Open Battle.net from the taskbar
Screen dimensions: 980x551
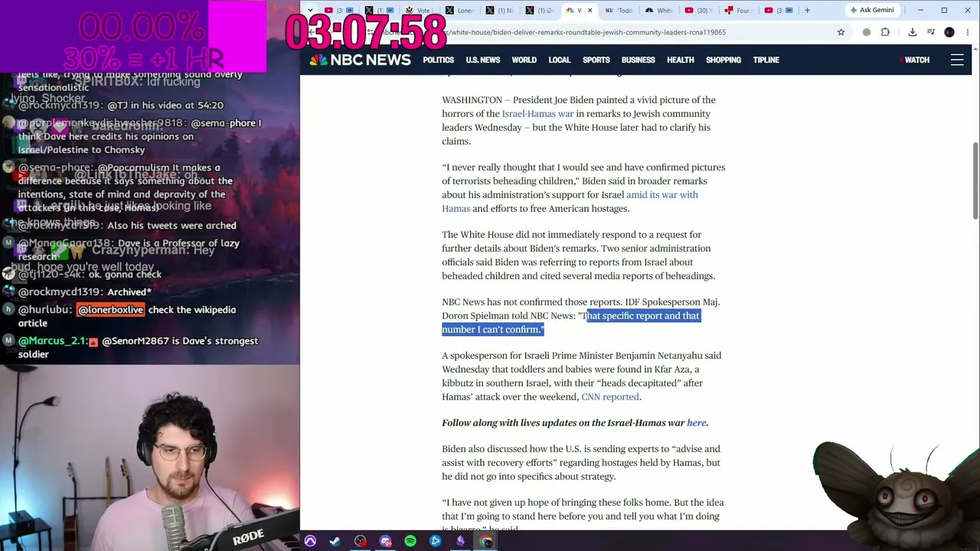tap(436, 542)
